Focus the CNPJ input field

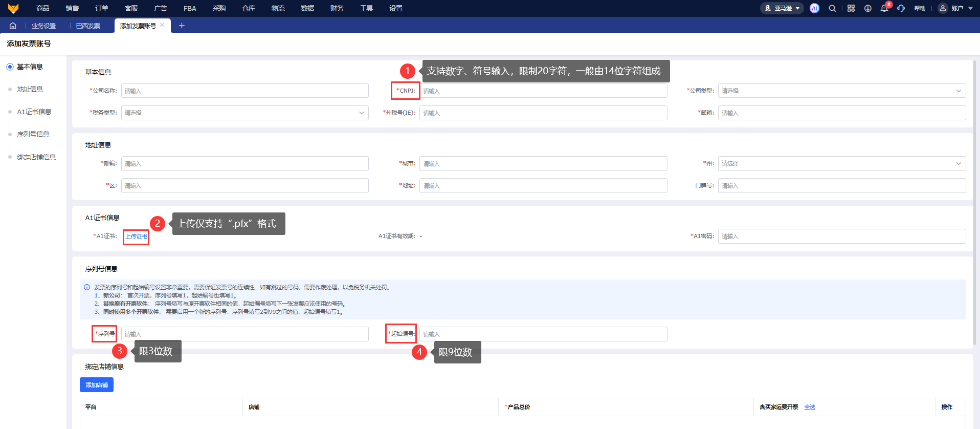543,91
